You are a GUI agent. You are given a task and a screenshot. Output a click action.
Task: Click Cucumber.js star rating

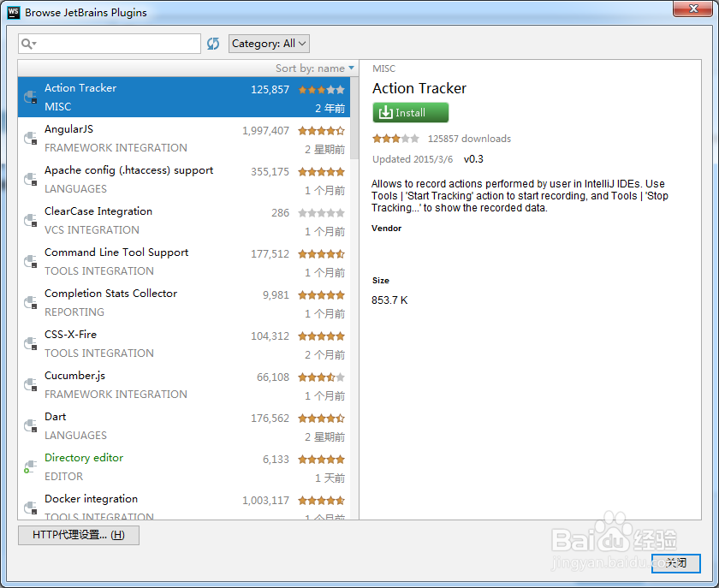click(322, 377)
